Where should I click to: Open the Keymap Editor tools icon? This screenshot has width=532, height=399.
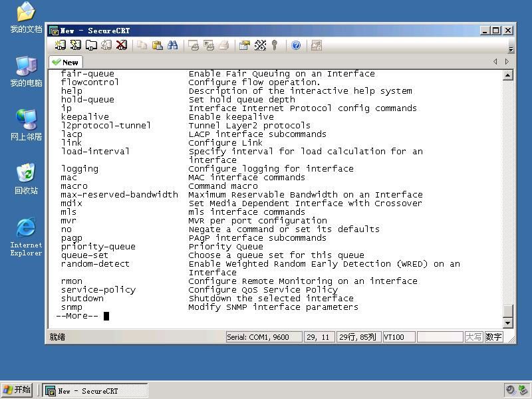(x=260, y=45)
